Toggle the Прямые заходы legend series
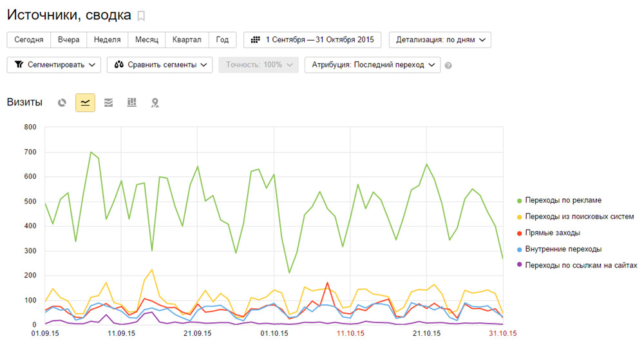644x350 pixels. pyautogui.click(x=553, y=232)
